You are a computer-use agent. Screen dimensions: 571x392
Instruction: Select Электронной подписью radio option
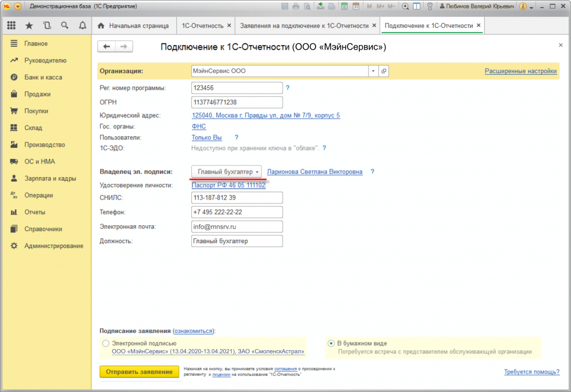pyautogui.click(x=106, y=343)
